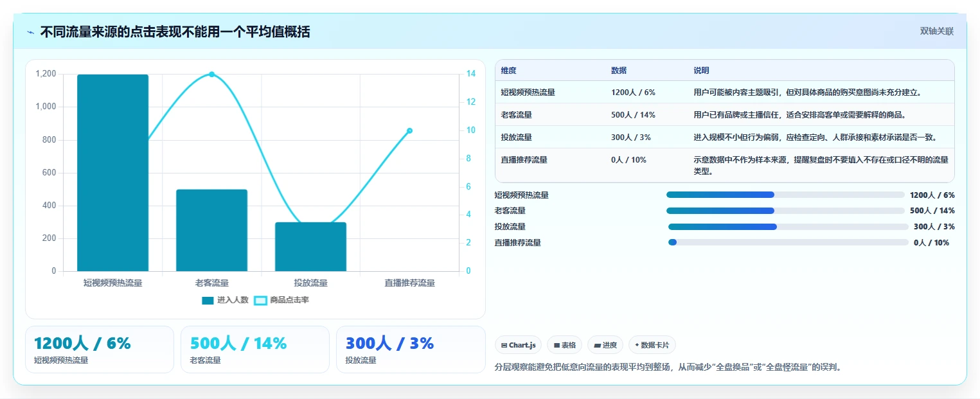The image size is (980, 399).
Task: Click the 进度 tag chip
Action: [605, 345]
